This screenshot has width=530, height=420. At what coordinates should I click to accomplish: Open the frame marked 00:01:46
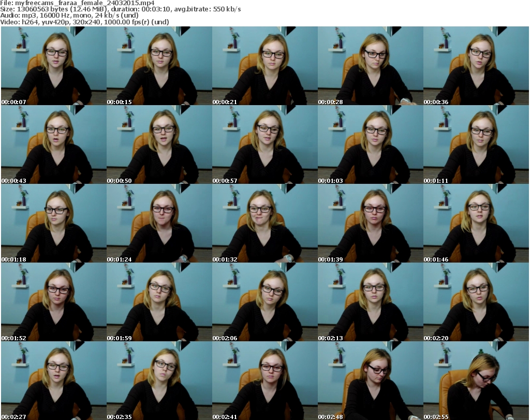point(476,224)
